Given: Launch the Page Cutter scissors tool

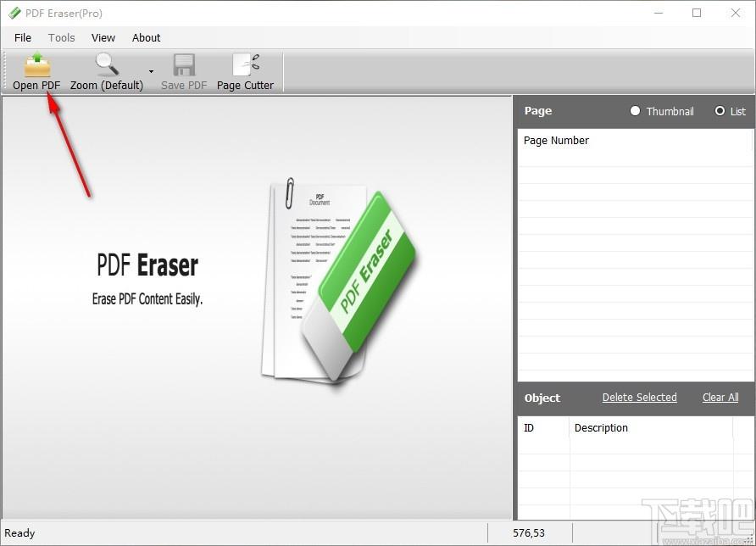Looking at the screenshot, I should (x=246, y=64).
